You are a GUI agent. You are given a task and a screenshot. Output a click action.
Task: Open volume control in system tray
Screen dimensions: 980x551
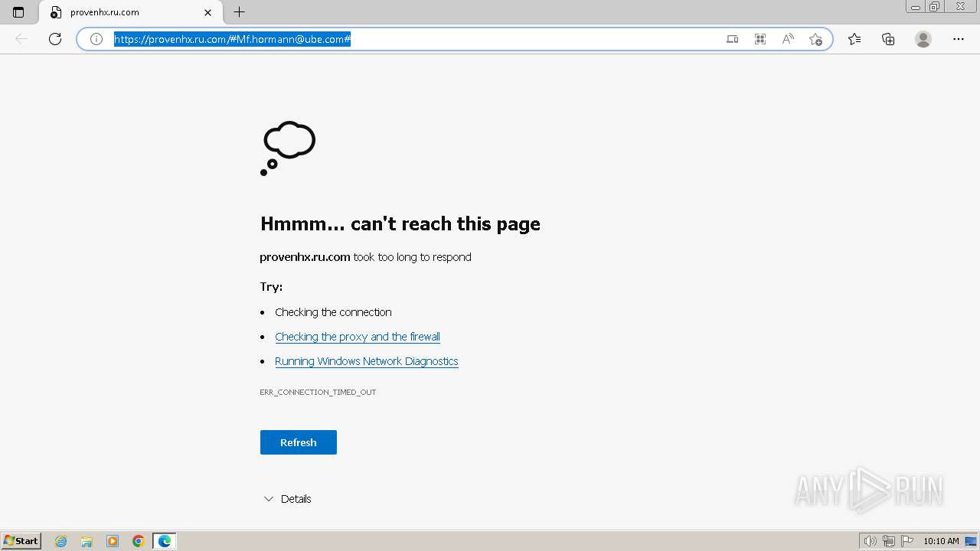(x=870, y=541)
